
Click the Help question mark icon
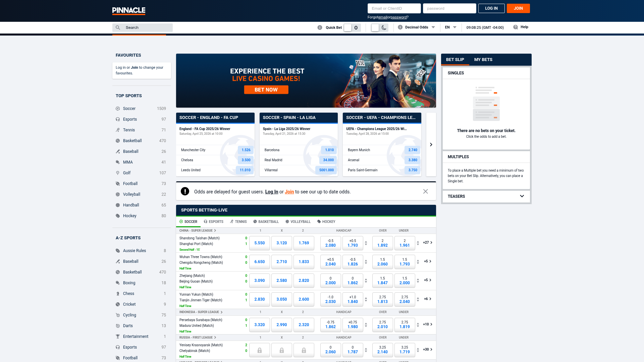tap(516, 27)
